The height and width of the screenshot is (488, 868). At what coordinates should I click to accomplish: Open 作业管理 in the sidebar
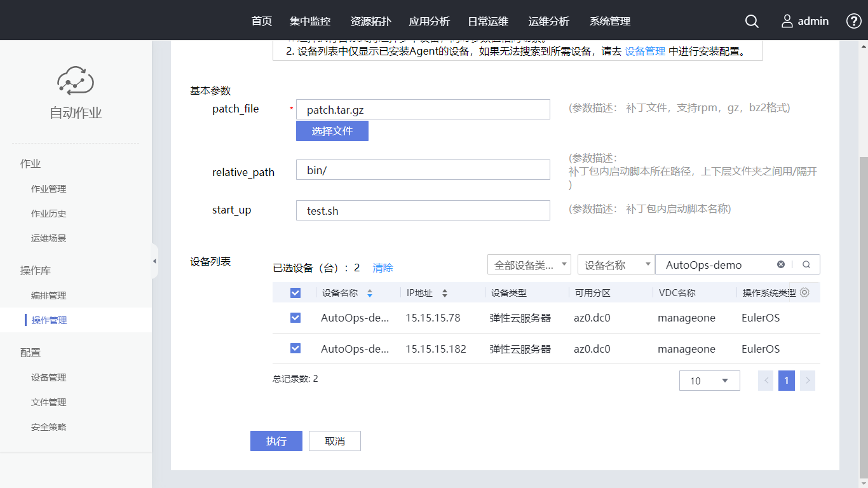tap(49, 189)
